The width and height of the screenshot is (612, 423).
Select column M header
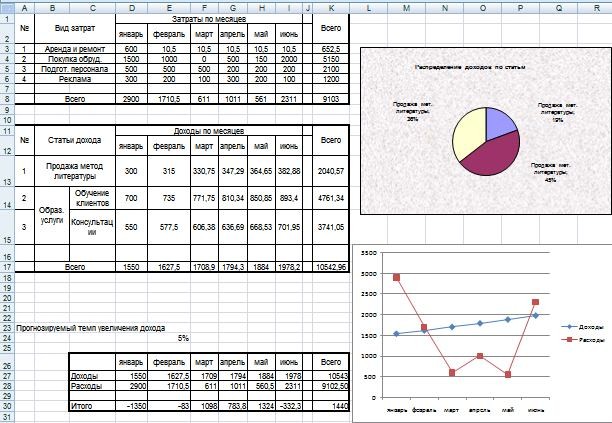(406, 8)
